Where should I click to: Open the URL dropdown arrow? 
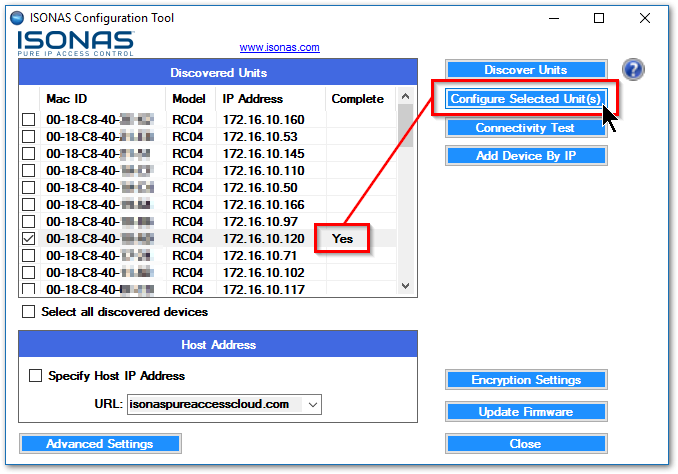313,405
